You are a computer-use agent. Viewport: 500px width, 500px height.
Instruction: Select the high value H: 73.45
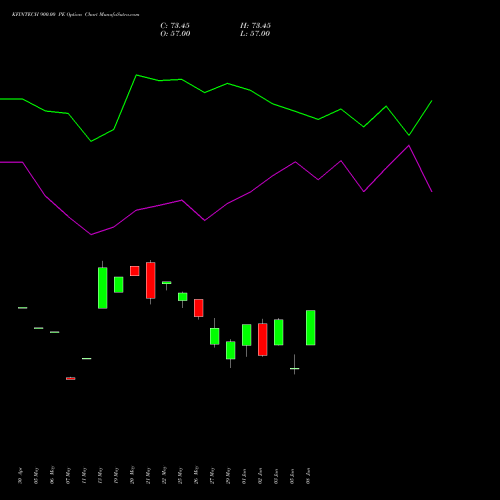[x=255, y=26]
